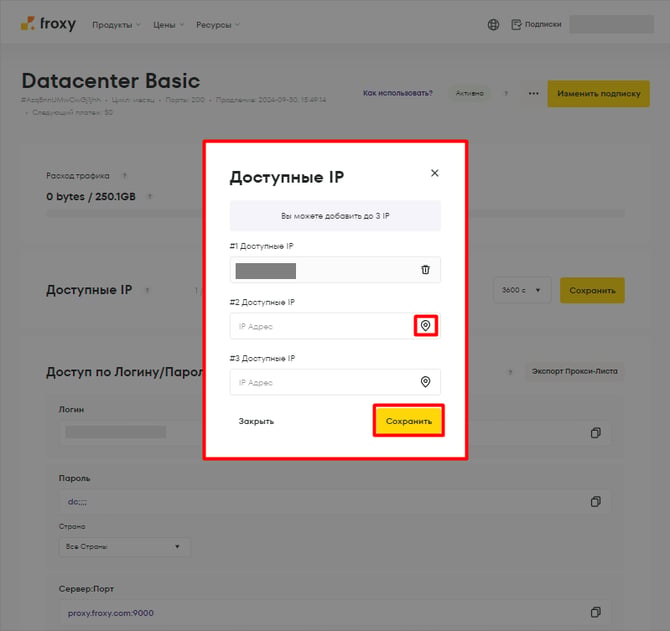Click the Расход трафика help icon
Screen dimensions: 670x631
pyautogui.click(x=124, y=176)
